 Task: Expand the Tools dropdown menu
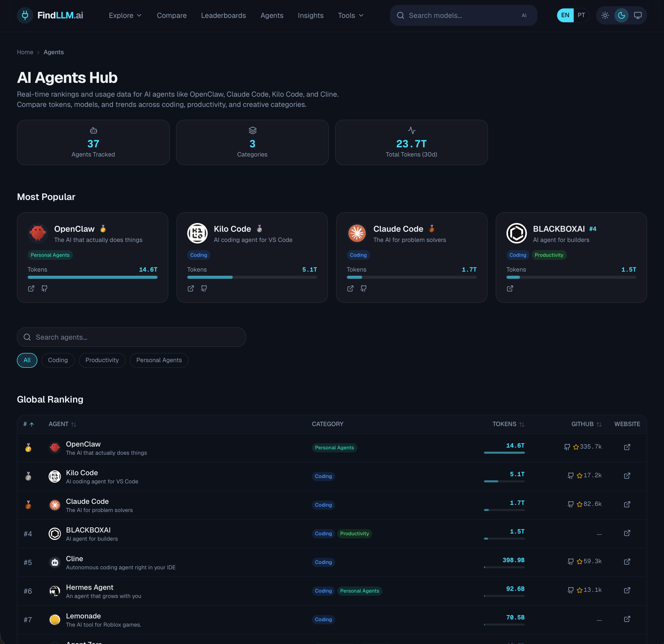[x=351, y=16]
